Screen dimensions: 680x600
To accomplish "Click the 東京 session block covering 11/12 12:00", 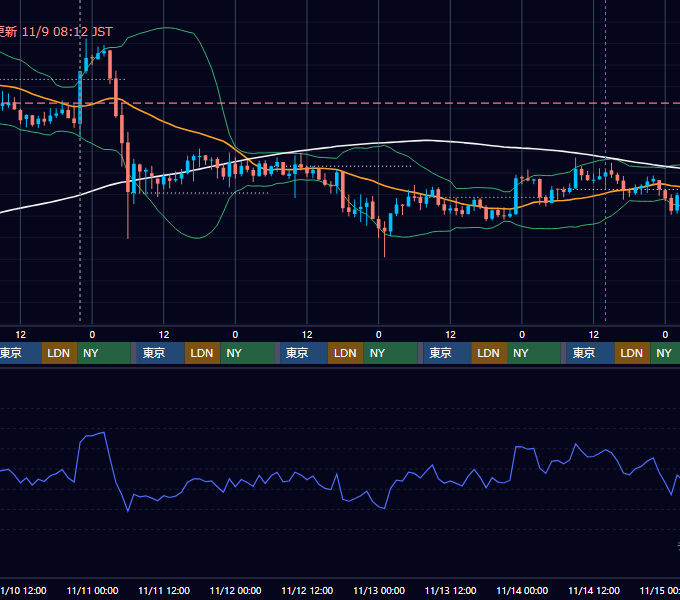I will (304, 353).
